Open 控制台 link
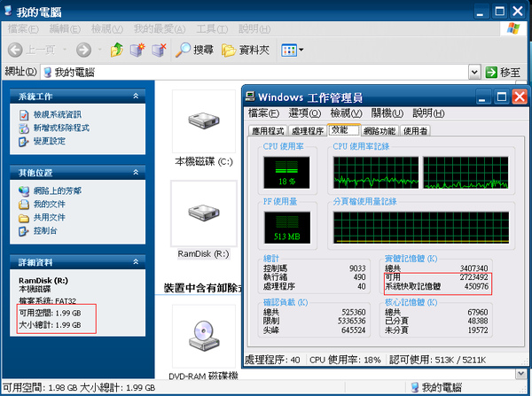This screenshot has height=396, width=532. click(45, 231)
